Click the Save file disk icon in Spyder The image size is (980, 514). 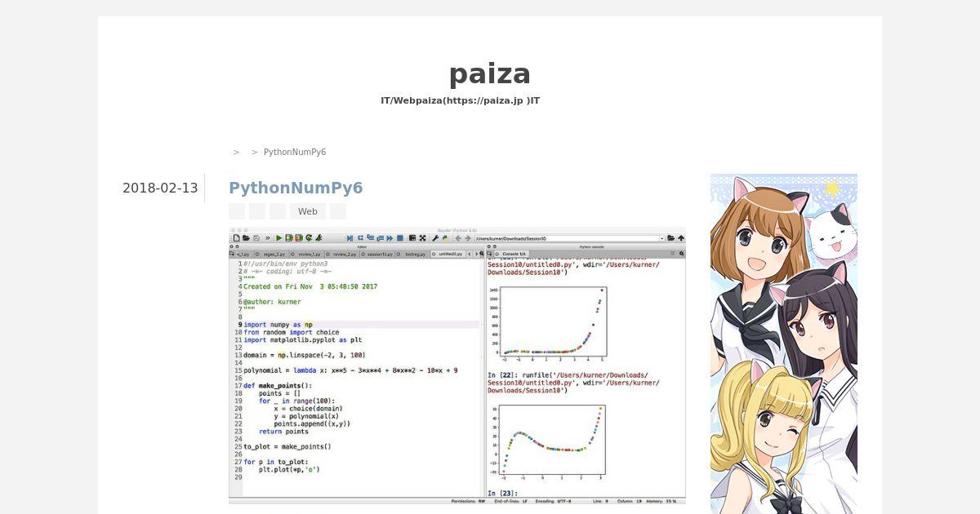coord(256,238)
